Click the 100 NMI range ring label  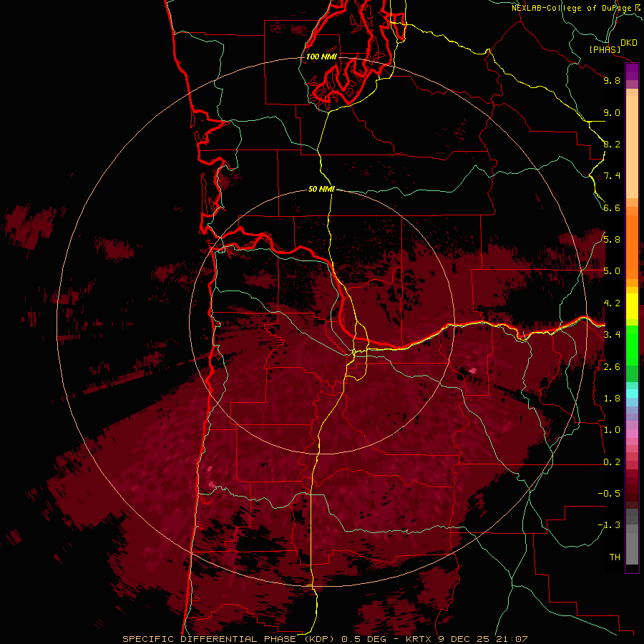click(x=321, y=57)
